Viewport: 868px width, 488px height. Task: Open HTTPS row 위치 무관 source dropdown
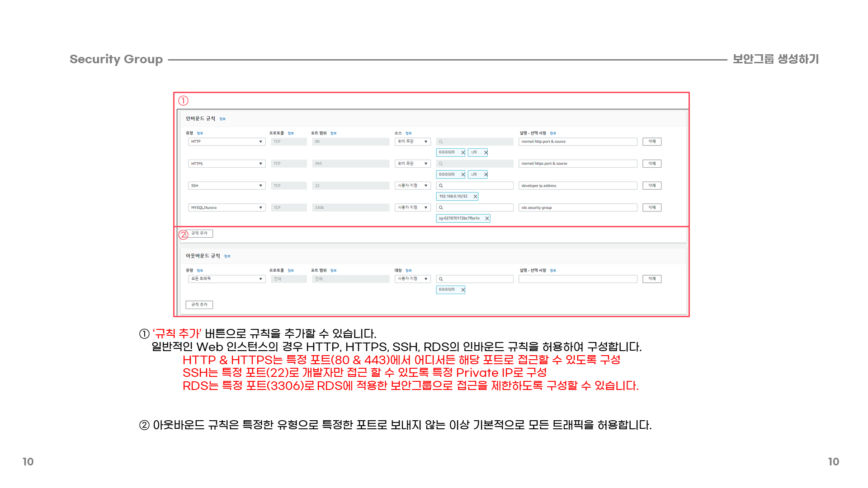(x=413, y=164)
